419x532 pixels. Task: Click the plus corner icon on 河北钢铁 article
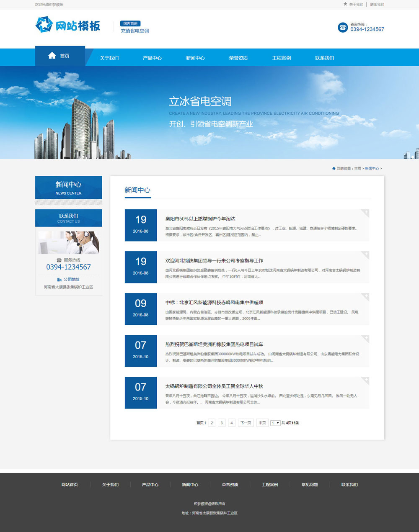pyautogui.click(x=366, y=254)
